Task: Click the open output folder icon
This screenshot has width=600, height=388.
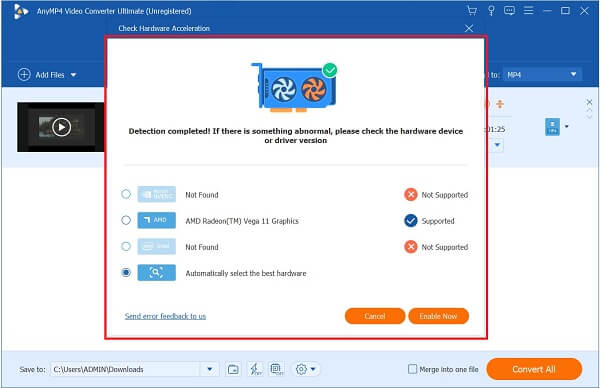Action: 233,369
